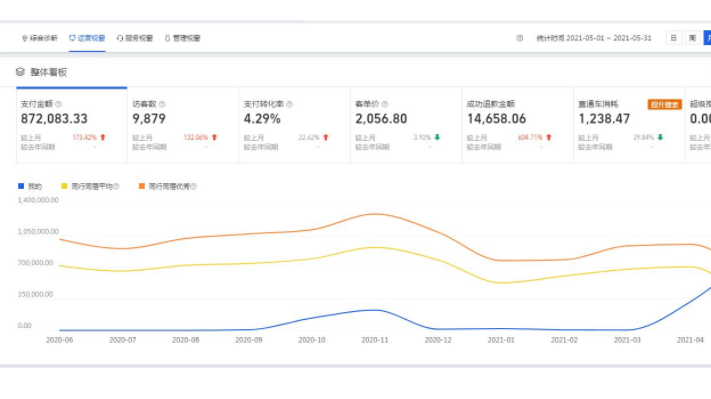Screen dimensions: 711x399
Task: Click the layers icon beside 整体看板
Action: click(x=20, y=72)
